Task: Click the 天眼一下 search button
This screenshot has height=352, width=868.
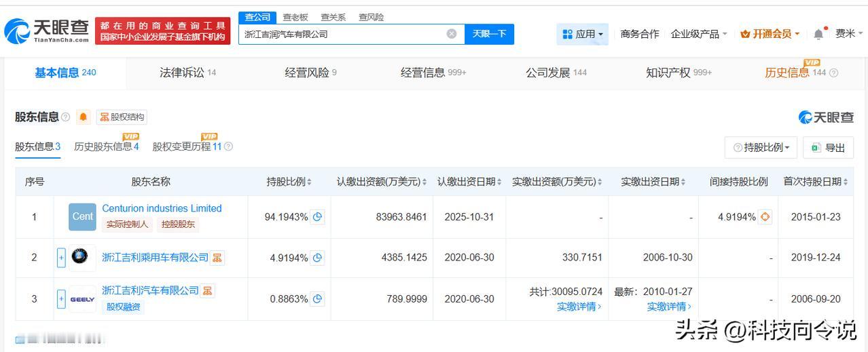Action: pyautogui.click(x=489, y=34)
